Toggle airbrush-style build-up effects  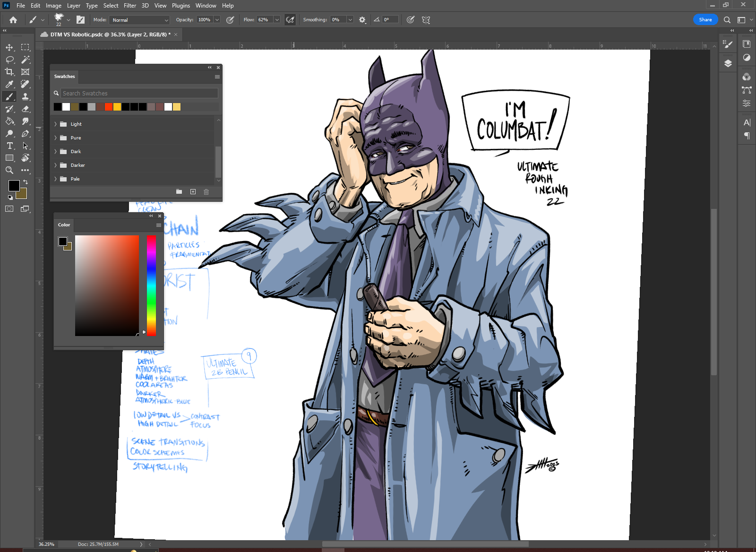[x=290, y=20]
